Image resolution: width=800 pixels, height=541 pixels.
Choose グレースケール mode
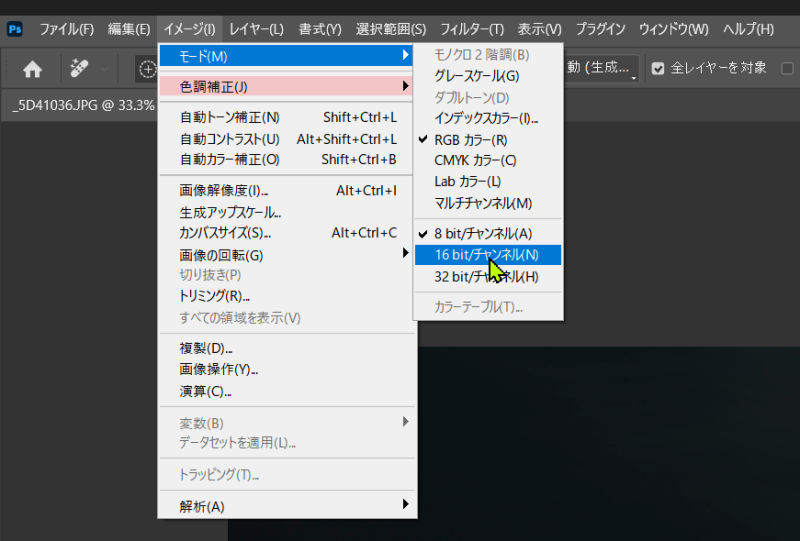pos(476,75)
